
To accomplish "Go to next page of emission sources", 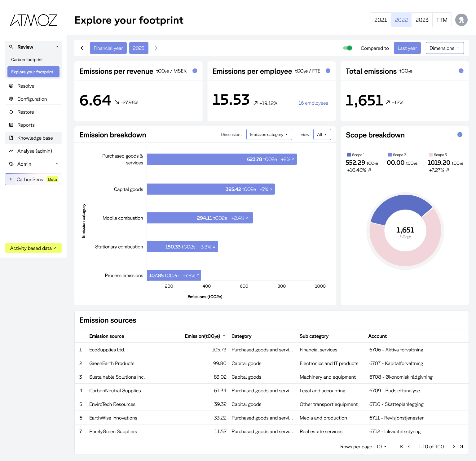I will click(454, 446).
